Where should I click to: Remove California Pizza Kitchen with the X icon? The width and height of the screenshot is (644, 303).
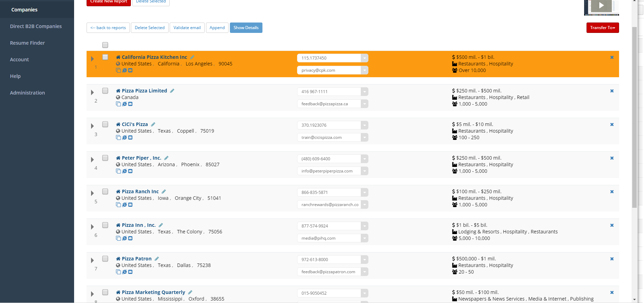[612, 57]
